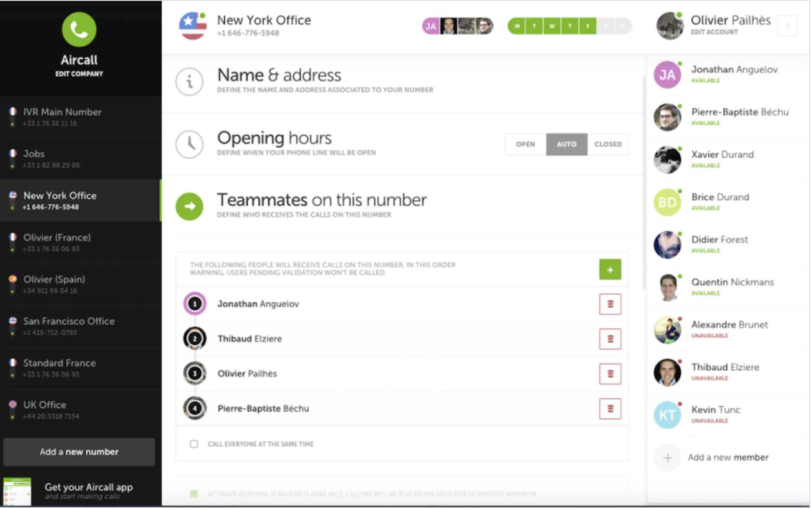Add a teammate with the green plus button
Screen dimensions: 812x508
coord(610,270)
